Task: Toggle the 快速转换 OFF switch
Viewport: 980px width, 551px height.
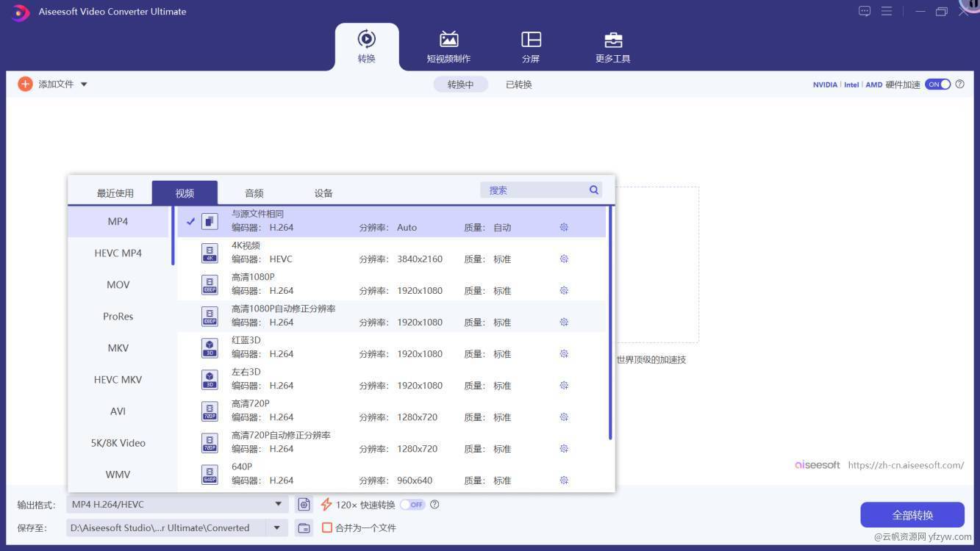Action: (x=413, y=505)
